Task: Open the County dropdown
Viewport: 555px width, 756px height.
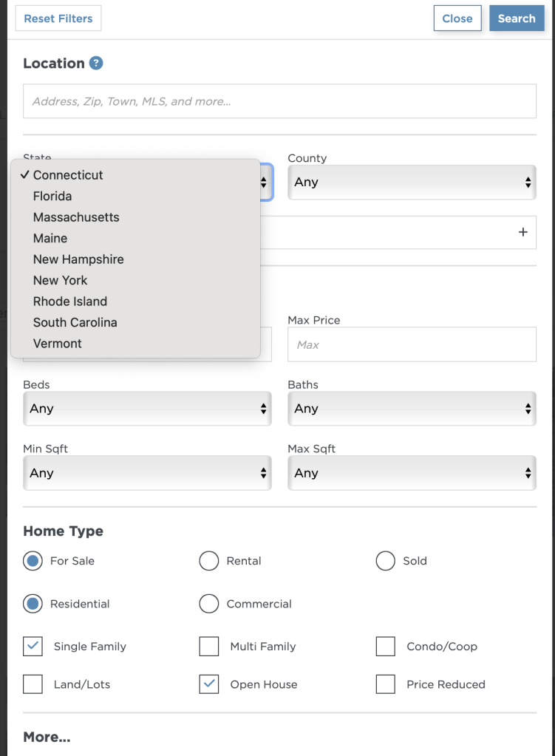Action: click(x=412, y=183)
